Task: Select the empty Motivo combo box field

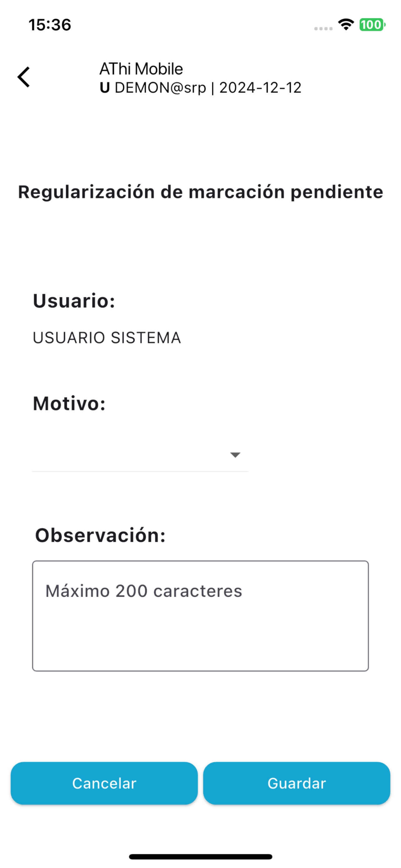Action: point(140,455)
